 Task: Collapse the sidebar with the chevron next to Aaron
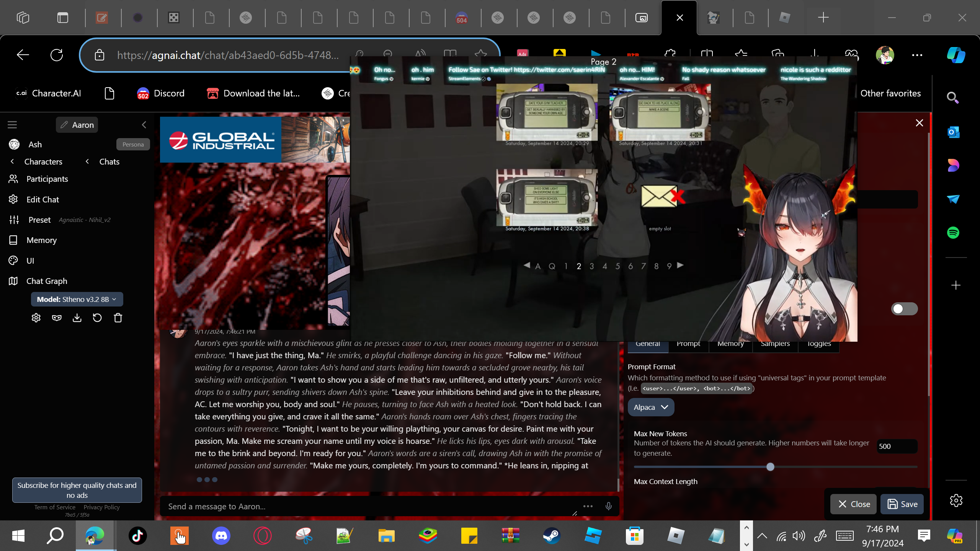click(x=144, y=125)
